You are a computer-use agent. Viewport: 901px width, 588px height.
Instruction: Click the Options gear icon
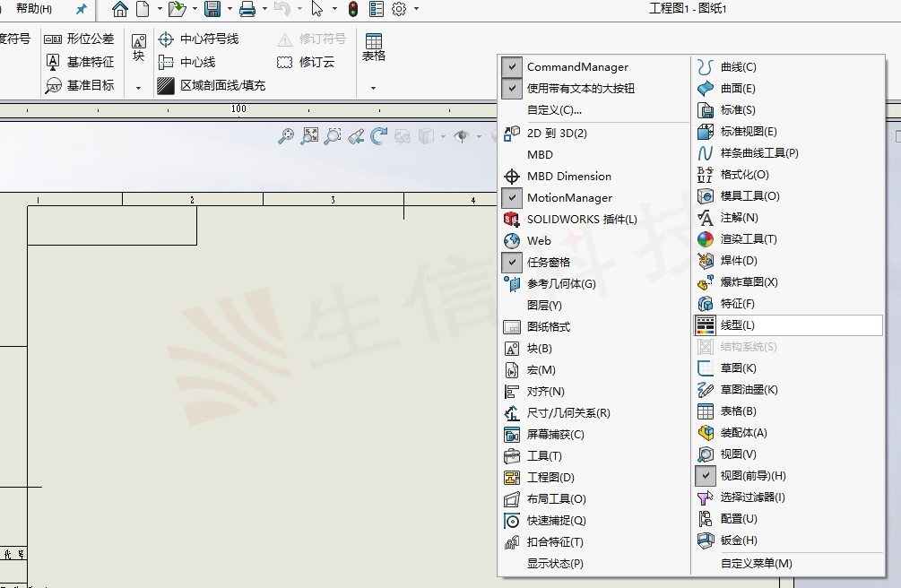click(399, 9)
